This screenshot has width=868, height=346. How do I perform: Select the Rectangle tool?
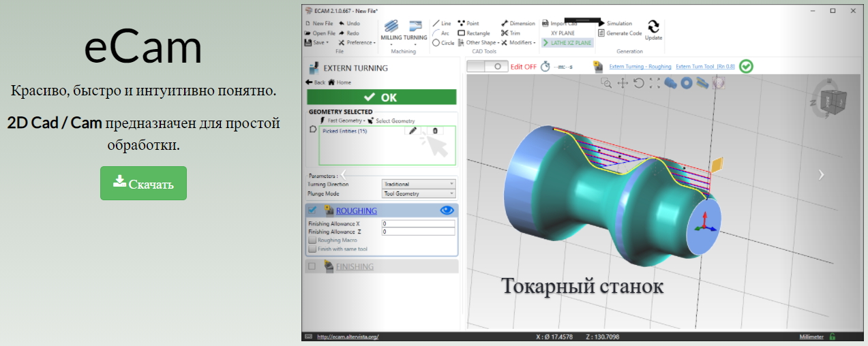pos(474,33)
